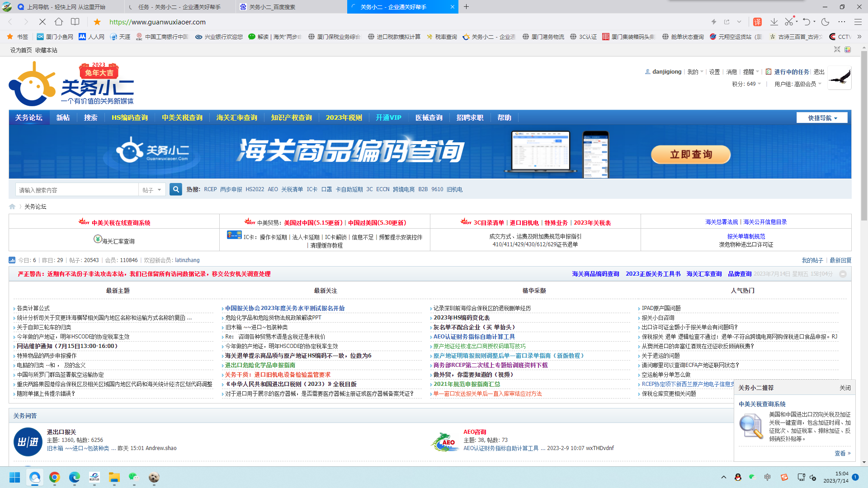The image size is (868, 488).
Task: Open the HS编码查询 menu item
Action: click(x=130, y=117)
